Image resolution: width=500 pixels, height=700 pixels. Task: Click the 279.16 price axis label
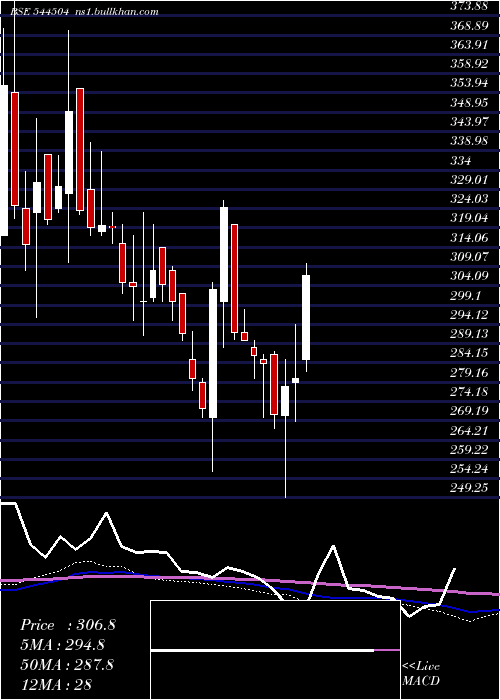tap(469, 372)
